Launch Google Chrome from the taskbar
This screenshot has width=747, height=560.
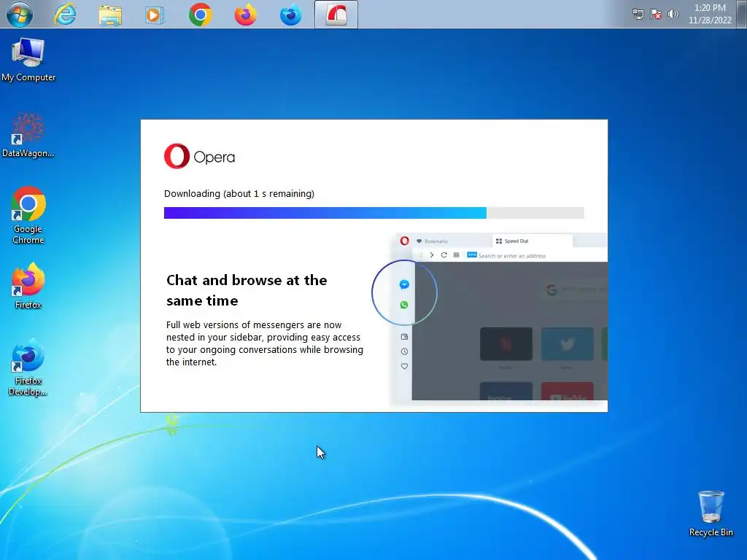click(x=200, y=15)
